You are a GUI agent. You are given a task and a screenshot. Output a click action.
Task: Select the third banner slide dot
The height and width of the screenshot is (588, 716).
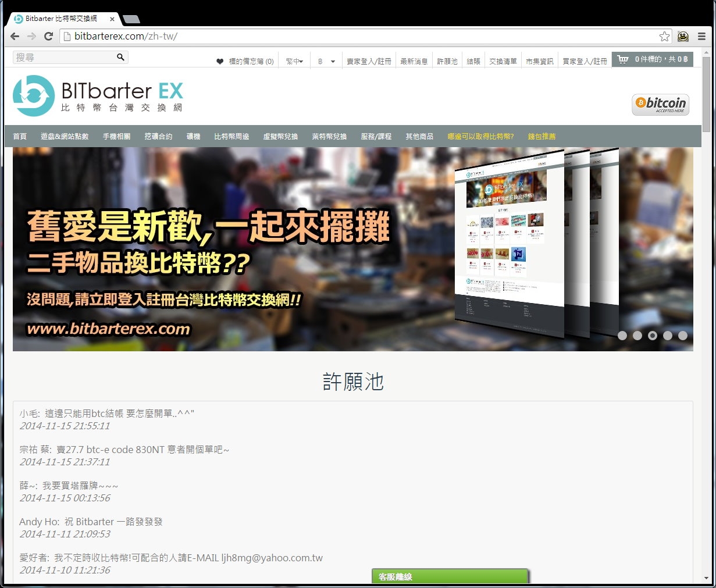pyautogui.click(x=653, y=336)
